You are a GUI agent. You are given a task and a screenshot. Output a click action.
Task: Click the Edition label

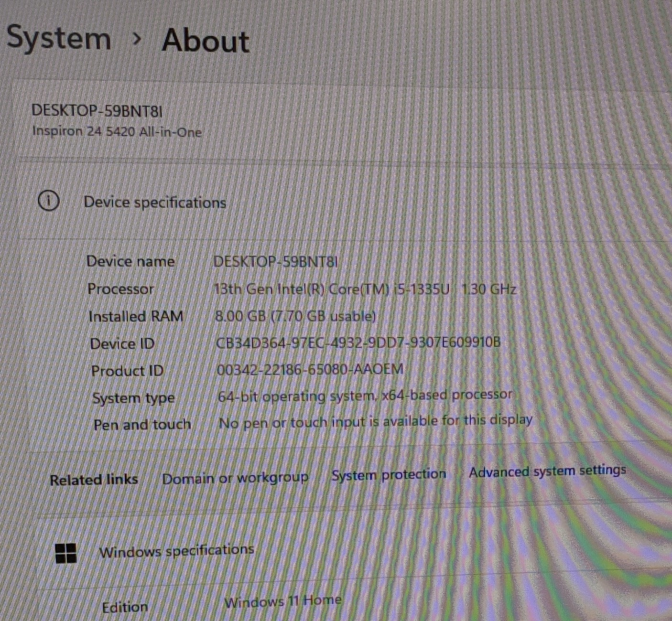point(125,607)
